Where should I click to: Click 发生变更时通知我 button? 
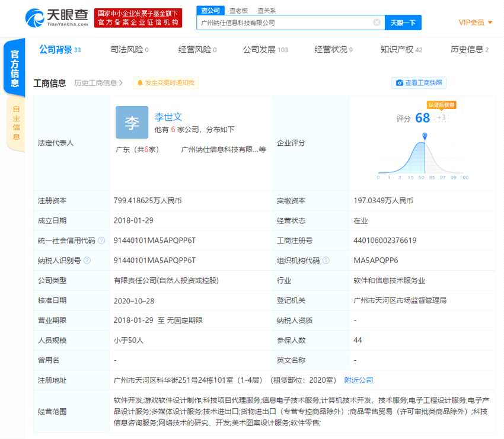[x=166, y=83]
